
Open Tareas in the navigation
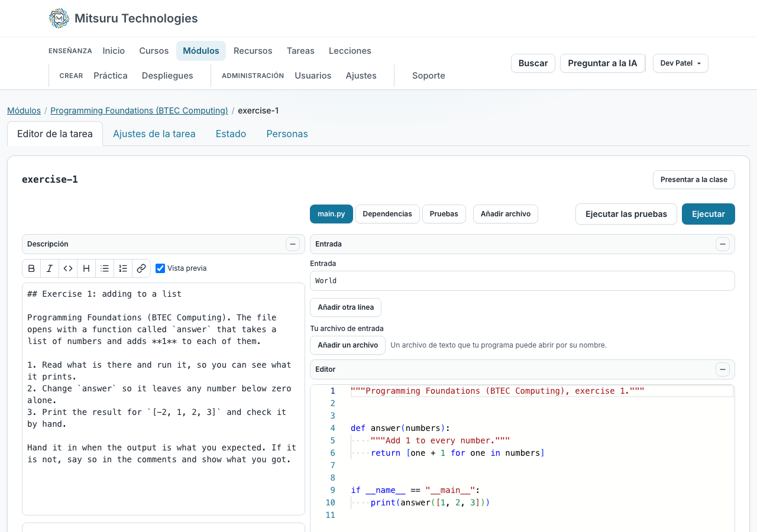tap(300, 51)
